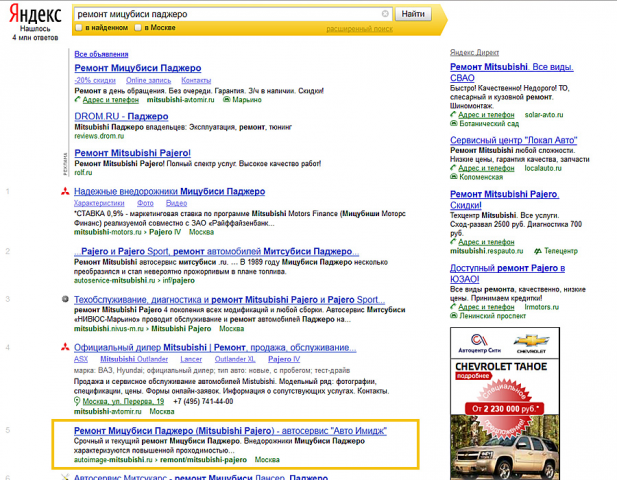
Task: Click the Lancer sitelink
Action: (191, 359)
